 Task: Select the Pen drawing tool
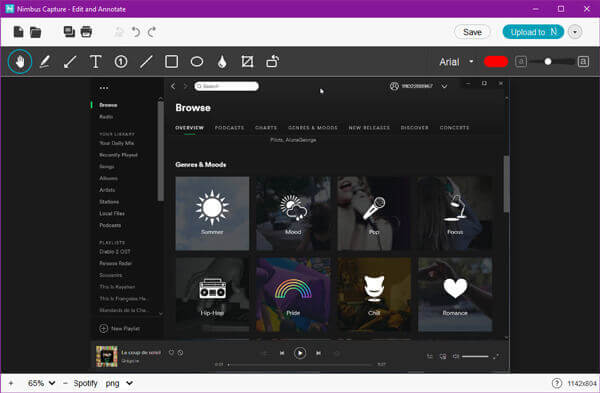coord(45,61)
